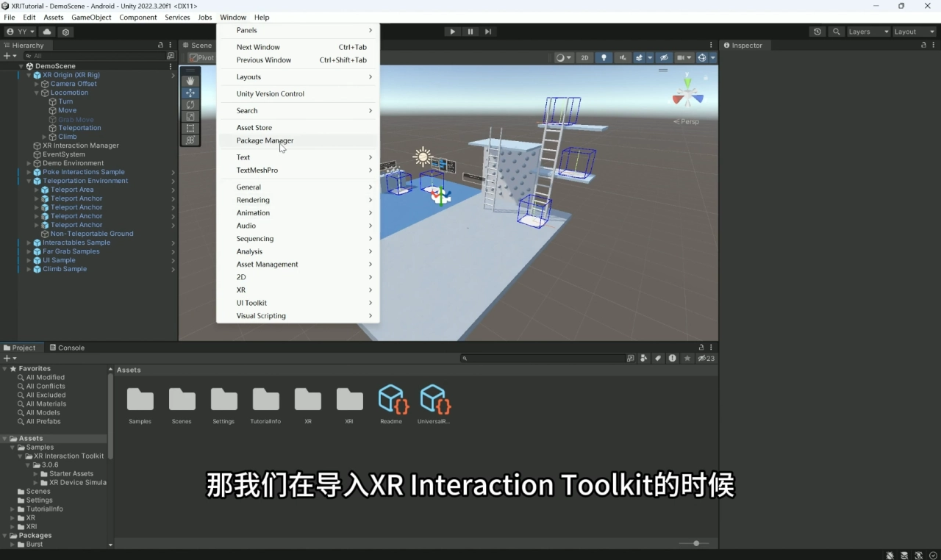The width and height of the screenshot is (941, 560).
Task: Search by label in Project panel
Action: pos(658,359)
